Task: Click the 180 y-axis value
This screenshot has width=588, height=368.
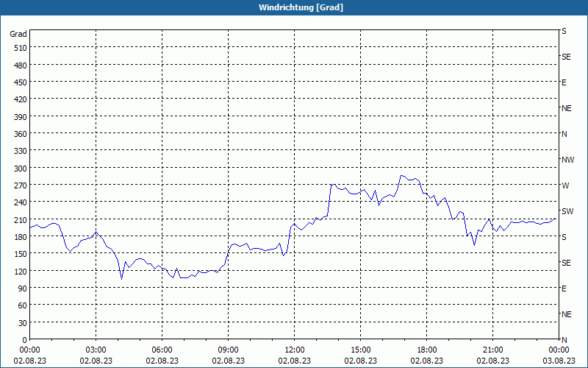Action: pyautogui.click(x=21, y=237)
